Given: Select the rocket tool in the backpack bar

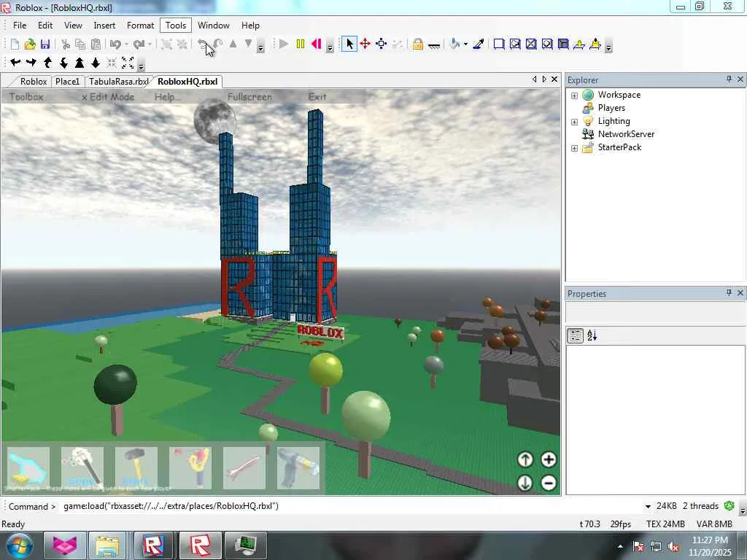Looking at the screenshot, I should (244, 467).
